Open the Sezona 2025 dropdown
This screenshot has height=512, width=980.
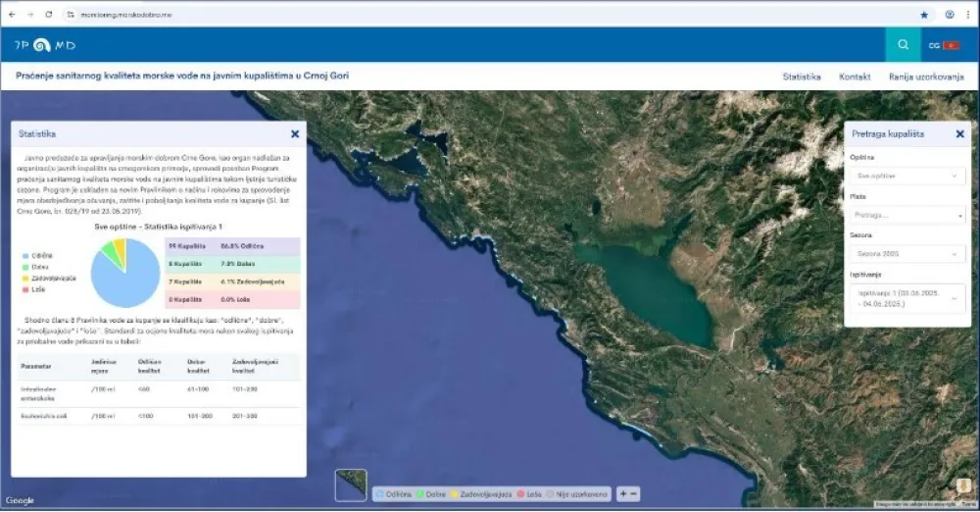click(907, 254)
